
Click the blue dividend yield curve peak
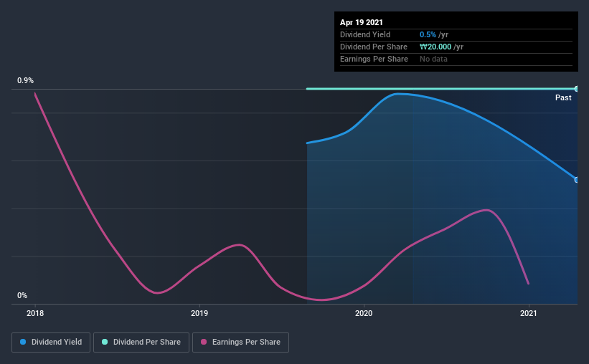[398, 94]
